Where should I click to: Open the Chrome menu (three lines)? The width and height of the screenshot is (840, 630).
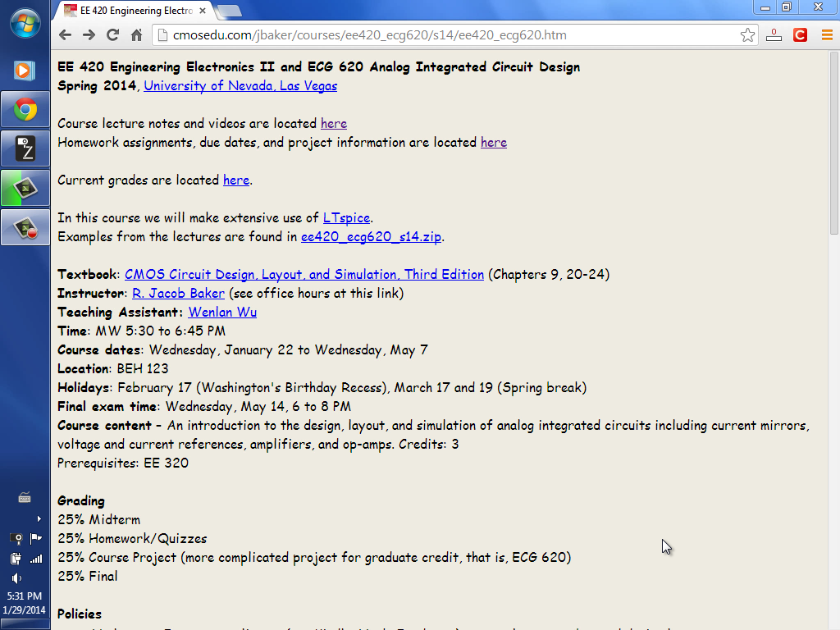tap(827, 35)
